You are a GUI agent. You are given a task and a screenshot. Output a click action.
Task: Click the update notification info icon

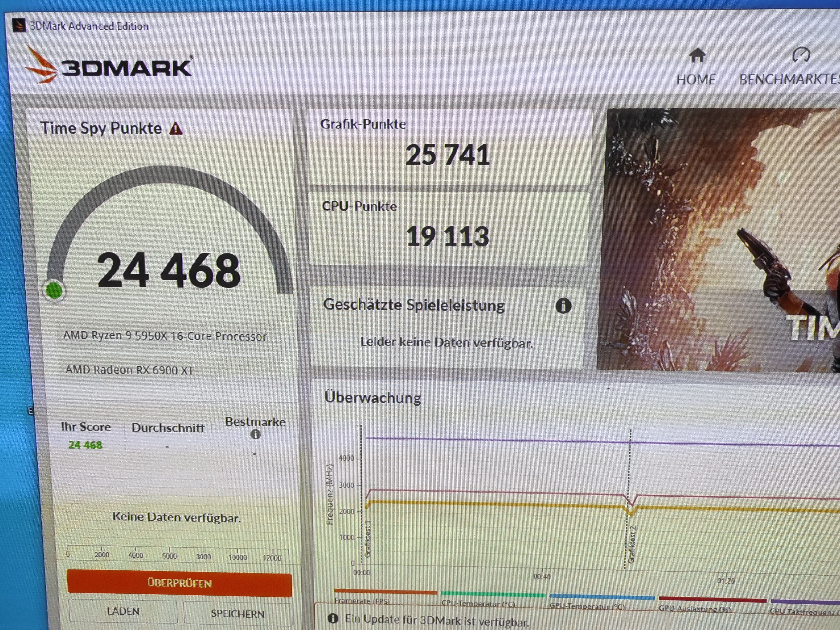point(333,619)
